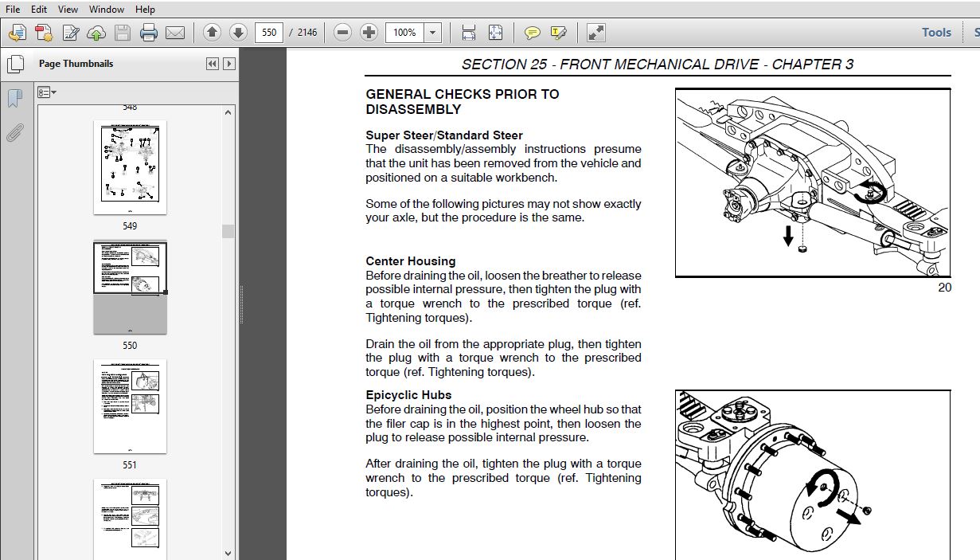
Task: Click thumbnail scrollbar down arrow
Action: coord(228,553)
